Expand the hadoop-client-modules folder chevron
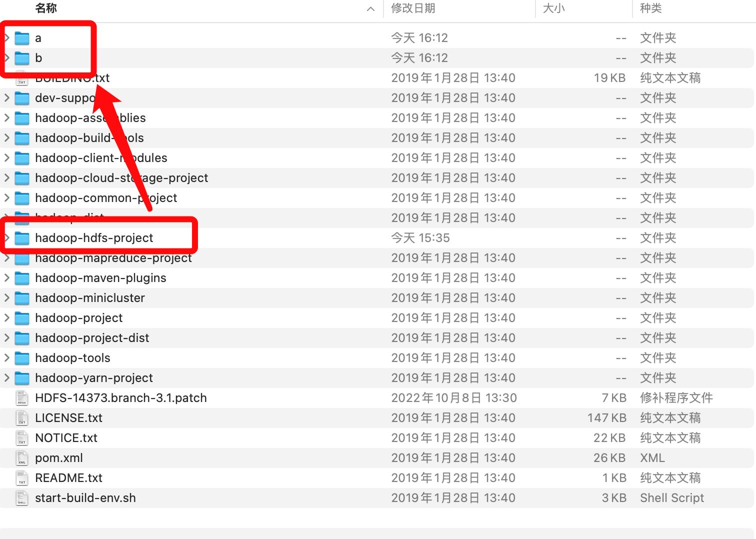The height and width of the screenshot is (539, 756). [x=7, y=158]
